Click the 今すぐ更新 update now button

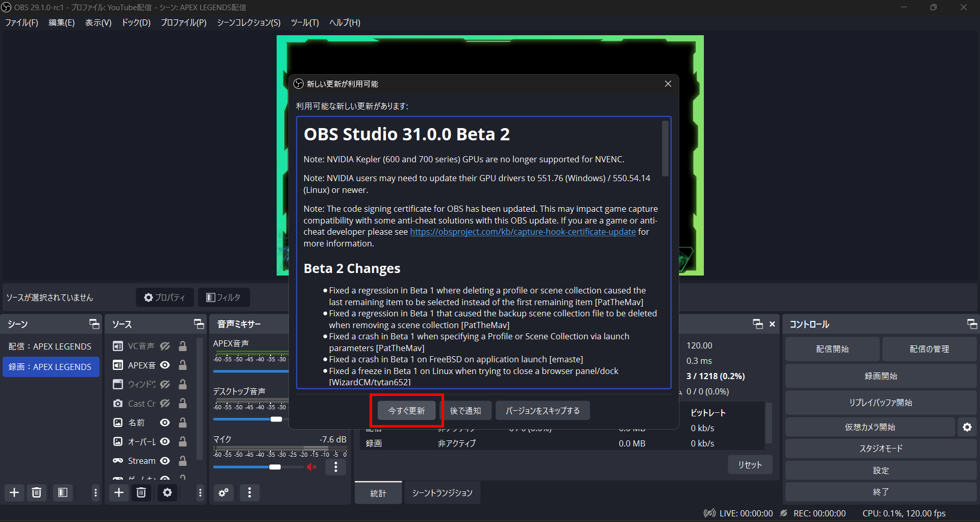[x=406, y=410]
